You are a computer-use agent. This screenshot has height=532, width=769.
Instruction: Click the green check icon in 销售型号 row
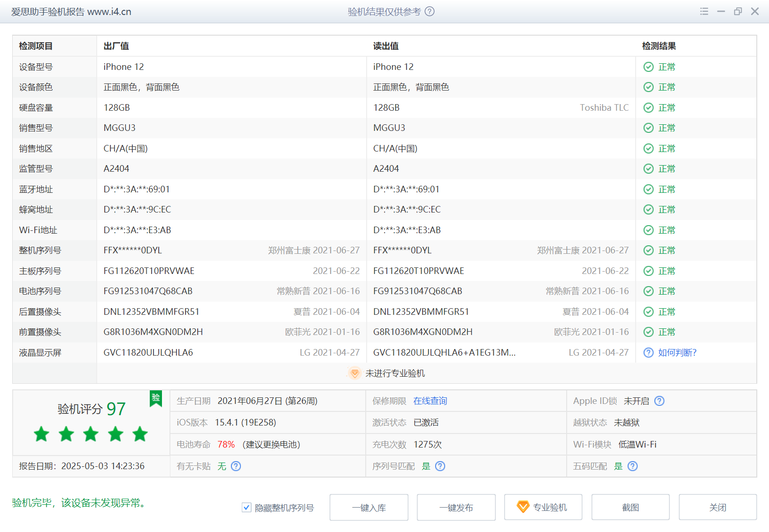(648, 128)
